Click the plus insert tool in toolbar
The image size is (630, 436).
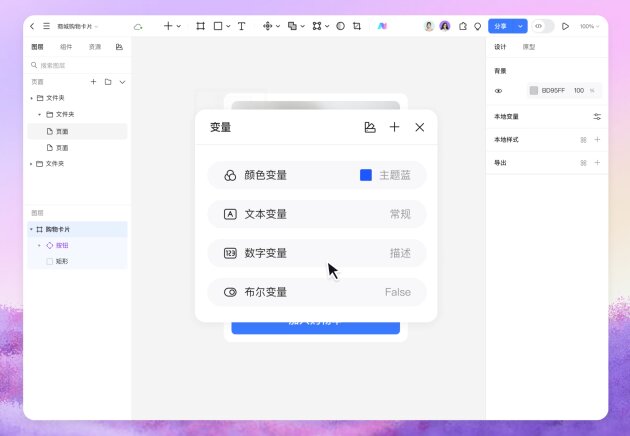168,26
